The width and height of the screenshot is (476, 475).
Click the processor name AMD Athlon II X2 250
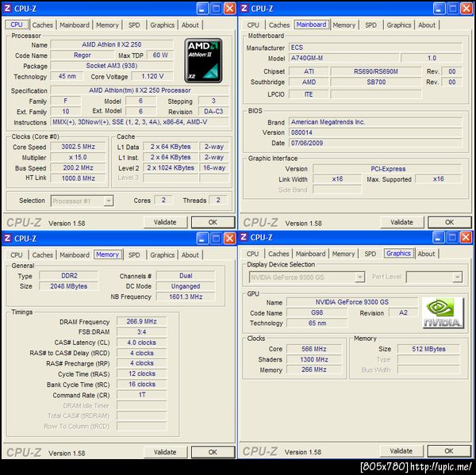[112, 44]
